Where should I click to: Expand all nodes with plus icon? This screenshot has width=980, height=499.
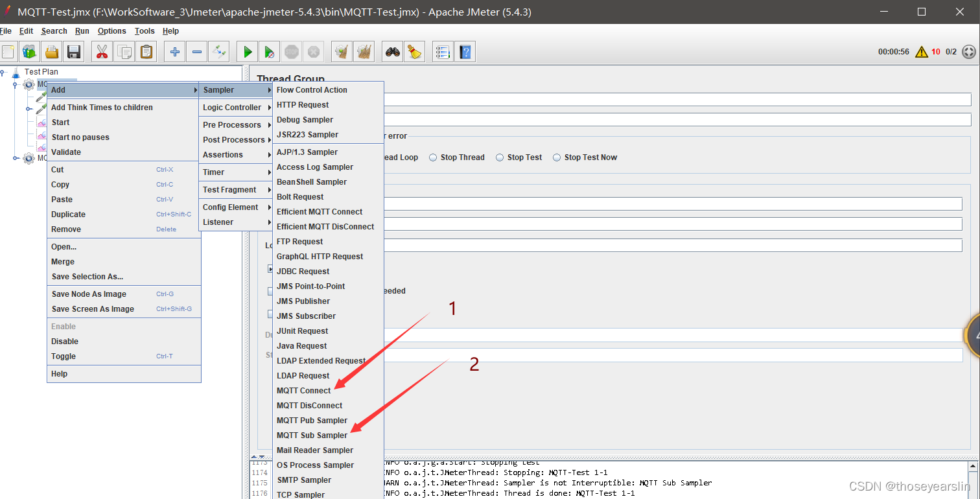174,52
